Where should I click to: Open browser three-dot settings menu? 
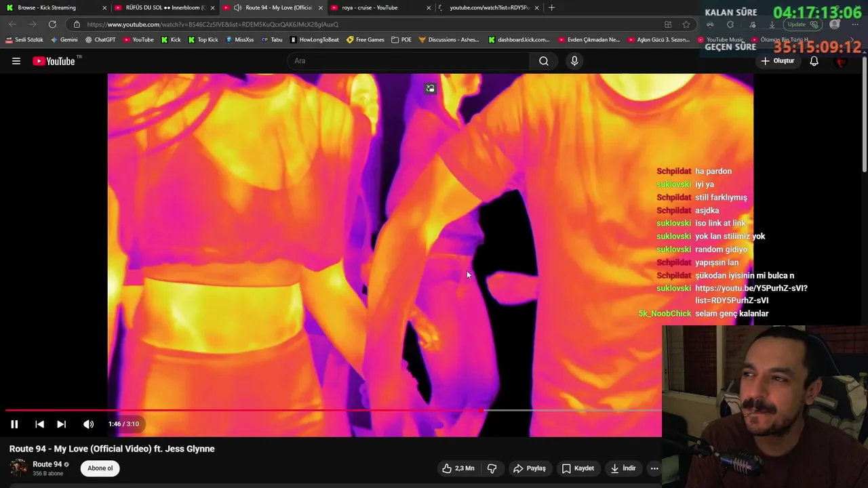pos(855,24)
